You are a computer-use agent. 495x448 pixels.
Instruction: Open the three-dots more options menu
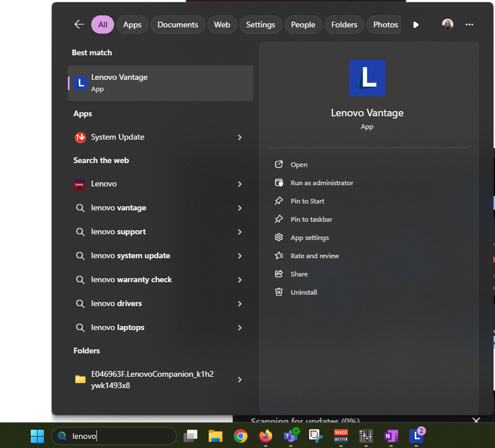click(x=469, y=25)
